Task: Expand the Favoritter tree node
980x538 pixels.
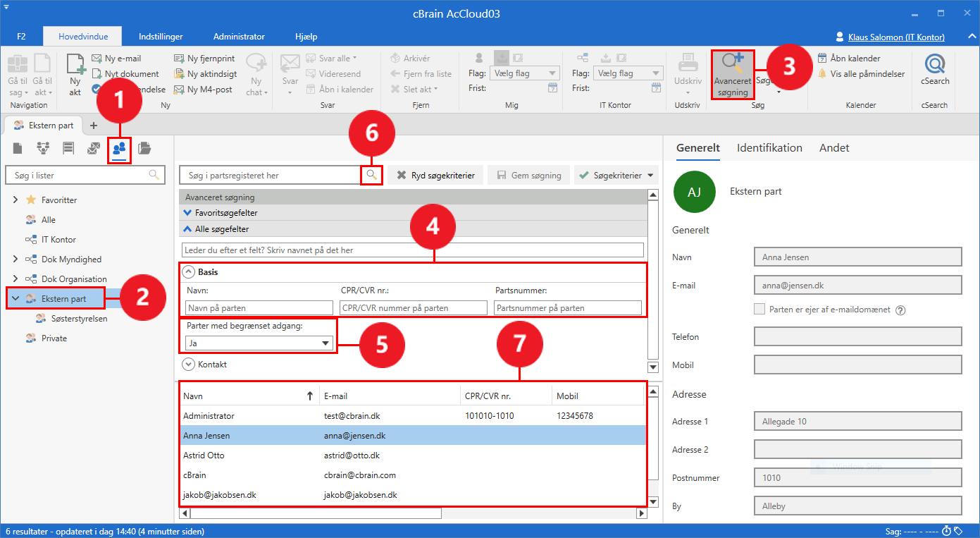Action: 15,200
